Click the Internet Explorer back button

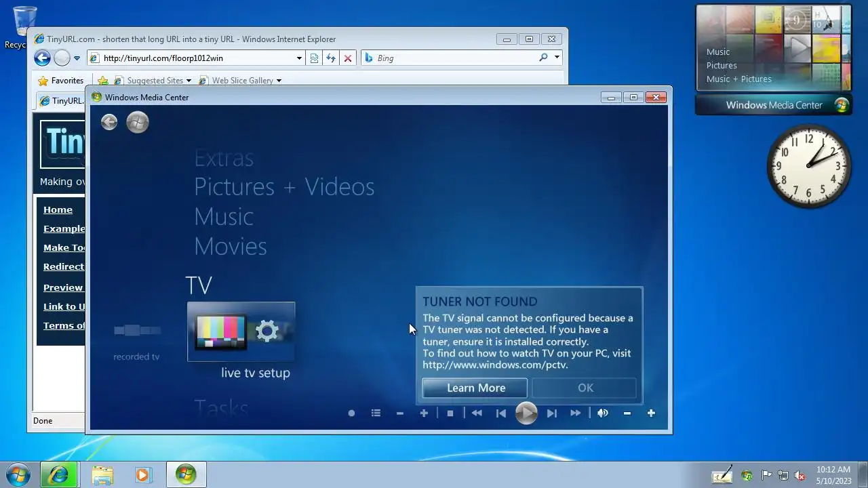pos(42,58)
